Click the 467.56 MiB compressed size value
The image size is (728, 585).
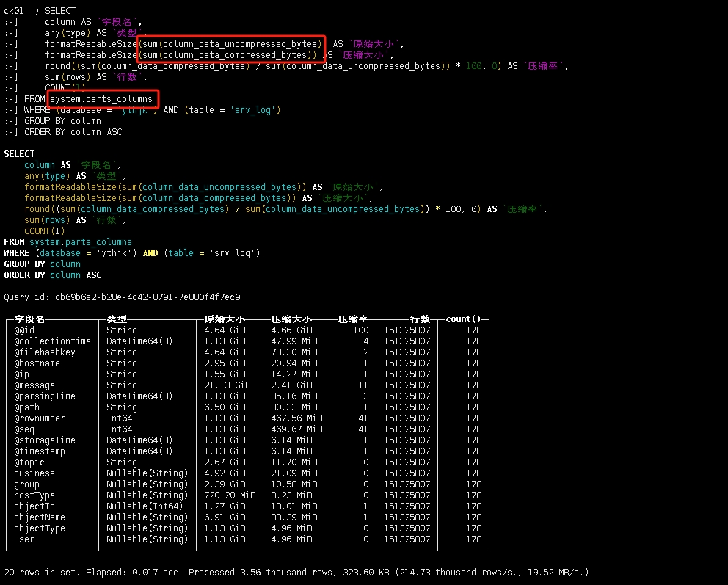296,418
